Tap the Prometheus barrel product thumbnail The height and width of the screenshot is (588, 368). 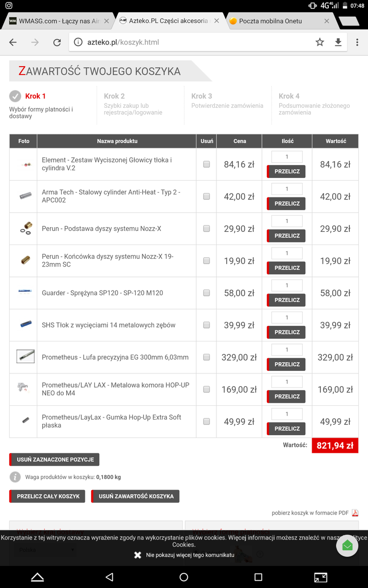point(26,357)
